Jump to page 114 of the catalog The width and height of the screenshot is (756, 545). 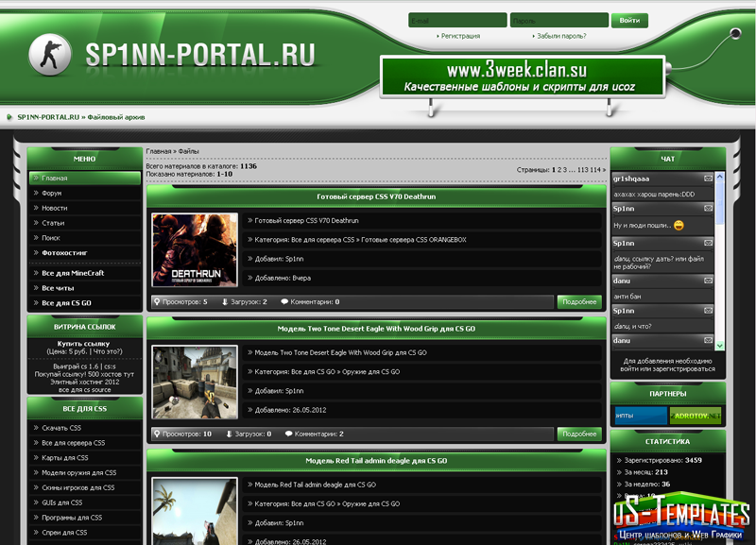tap(595, 170)
